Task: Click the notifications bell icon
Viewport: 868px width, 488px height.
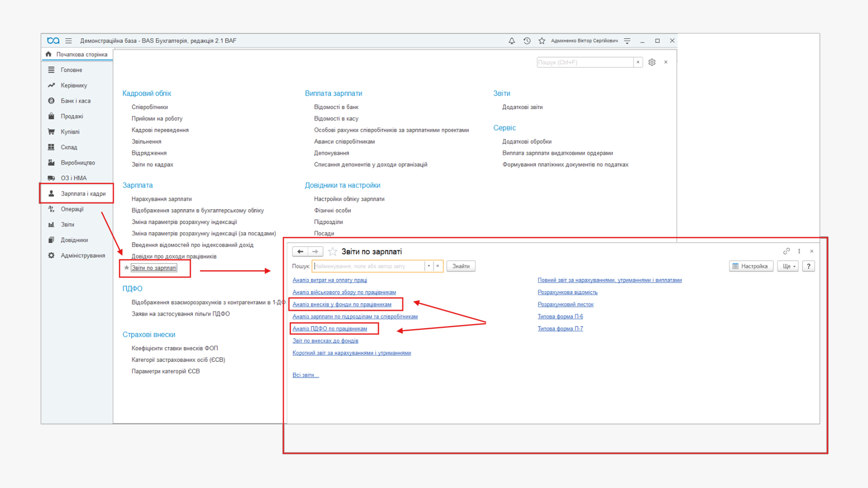Action: point(511,41)
